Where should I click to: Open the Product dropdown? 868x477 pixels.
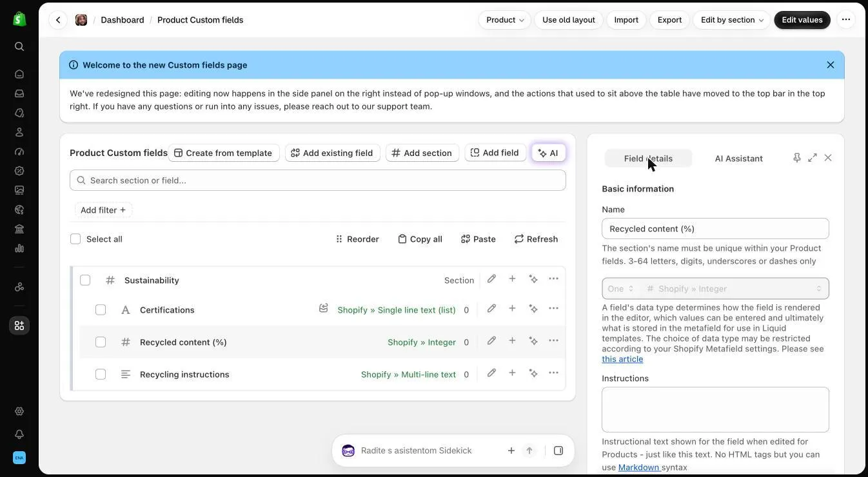pyautogui.click(x=505, y=20)
